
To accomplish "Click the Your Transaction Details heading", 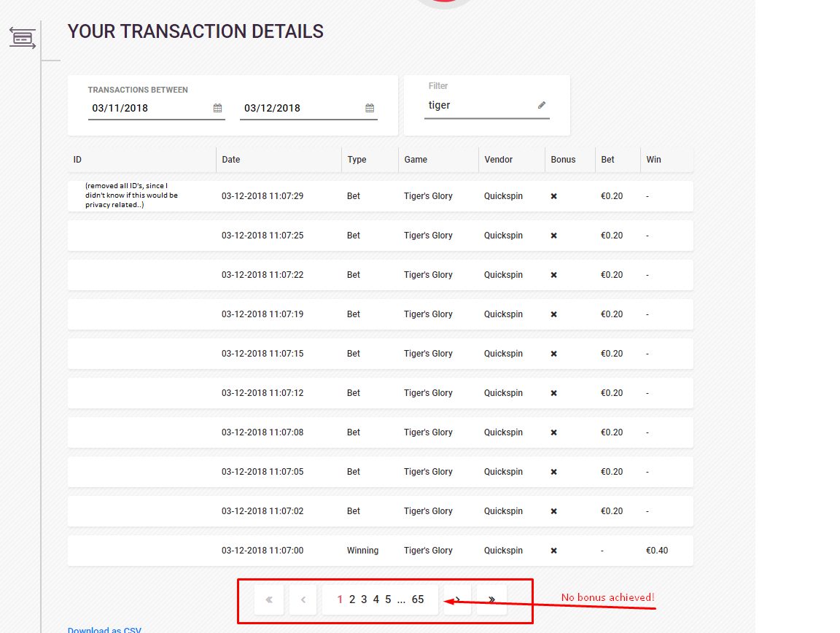I will [x=195, y=31].
